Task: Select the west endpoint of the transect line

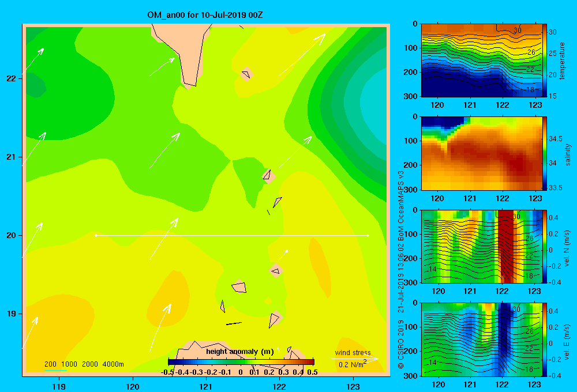Action: (96, 235)
